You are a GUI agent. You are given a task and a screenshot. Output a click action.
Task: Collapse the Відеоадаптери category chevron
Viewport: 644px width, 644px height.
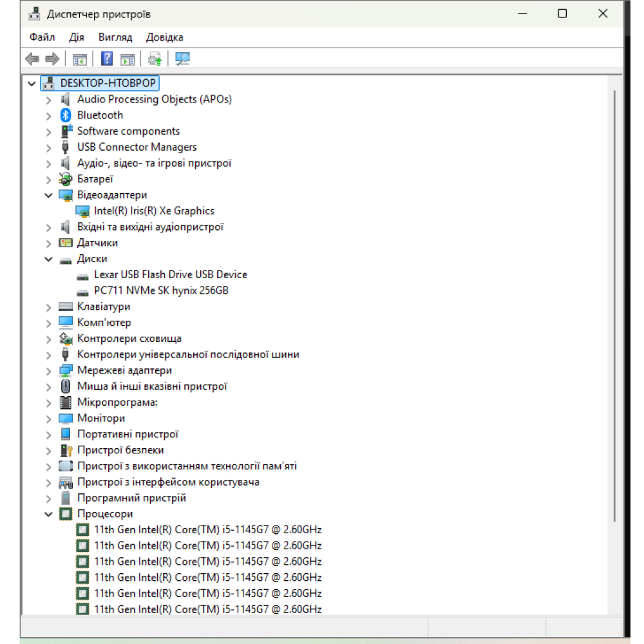click(x=48, y=196)
